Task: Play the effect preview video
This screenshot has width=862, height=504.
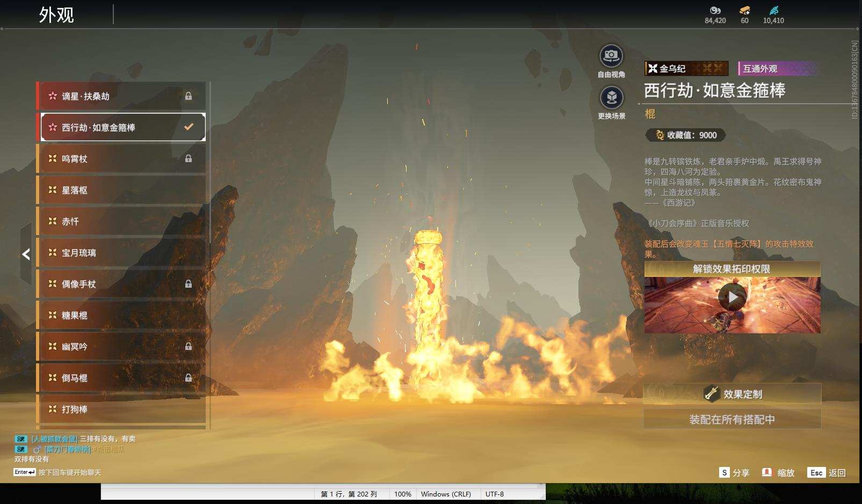Action: (732, 297)
